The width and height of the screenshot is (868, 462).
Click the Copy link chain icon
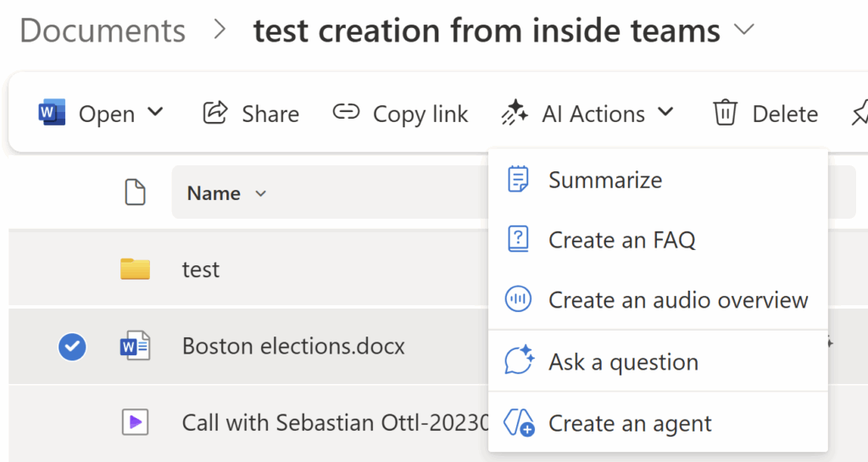[x=346, y=113]
